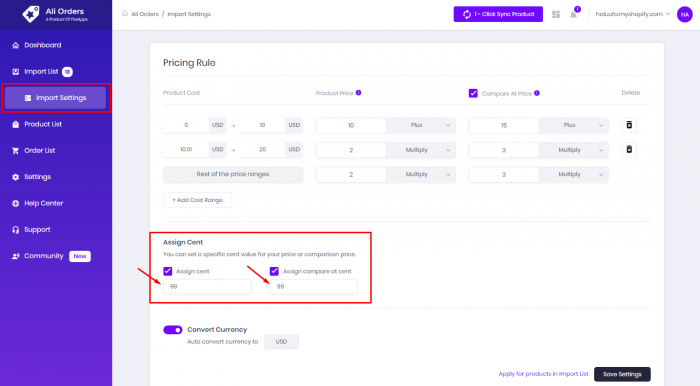Delete the first cost range row
Viewport: 700px width, 386px height.
629,125
